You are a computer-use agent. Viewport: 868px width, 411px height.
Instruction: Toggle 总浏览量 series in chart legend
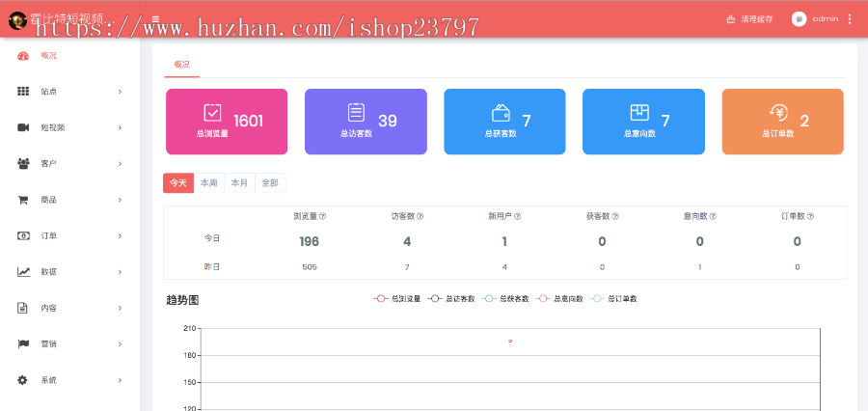pos(397,298)
